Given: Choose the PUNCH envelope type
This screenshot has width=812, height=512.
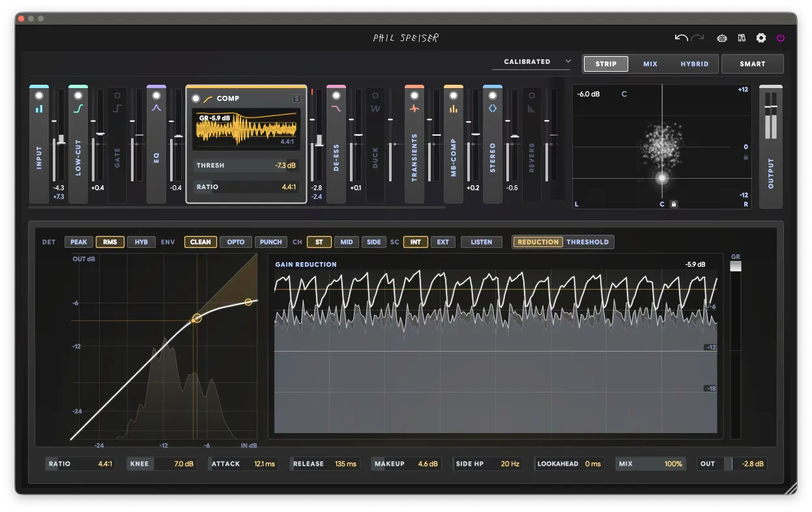Looking at the screenshot, I should (271, 242).
